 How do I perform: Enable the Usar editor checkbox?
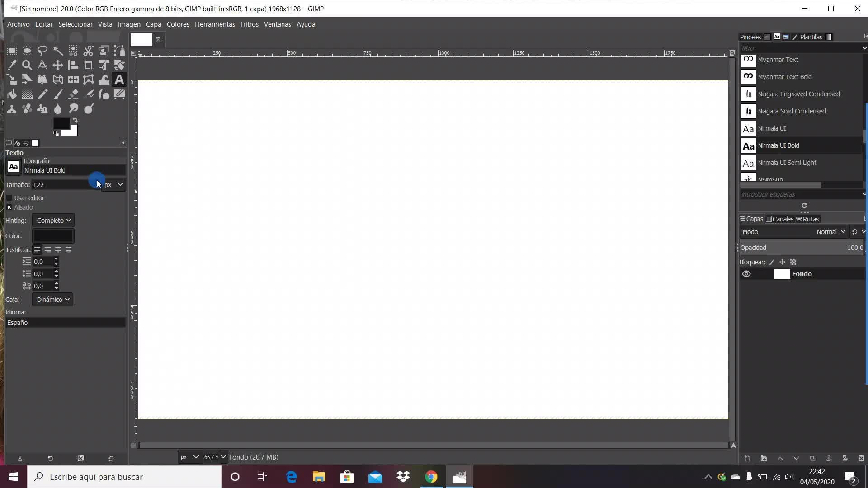[9, 198]
